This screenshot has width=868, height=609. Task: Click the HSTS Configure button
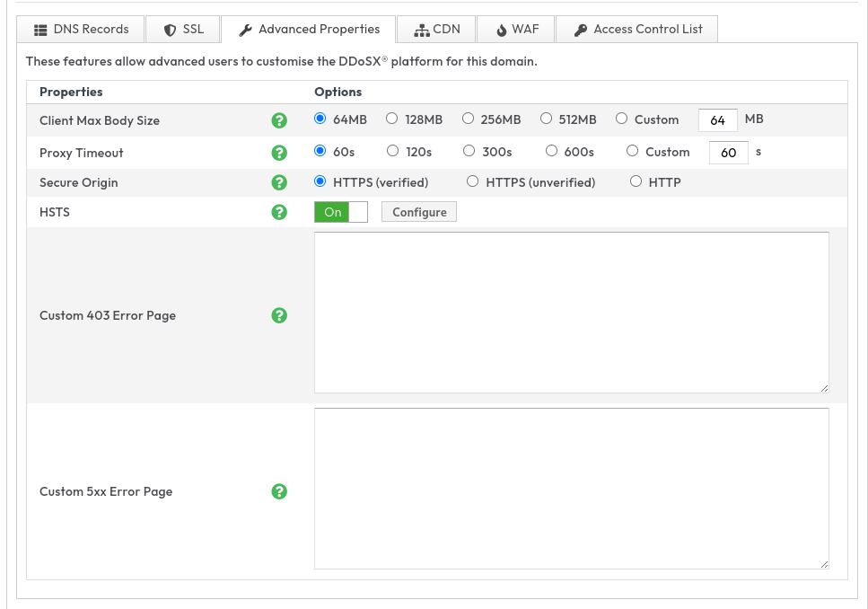[419, 212]
